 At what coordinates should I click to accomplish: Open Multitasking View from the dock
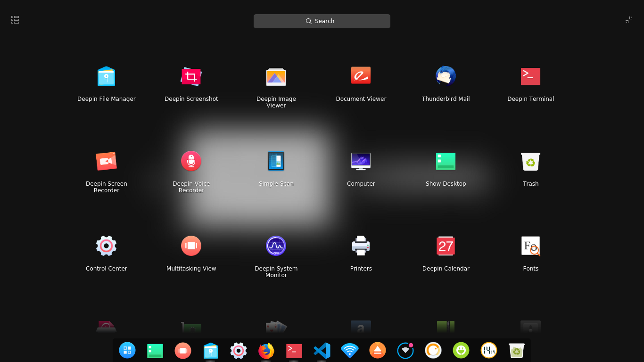pyautogui.click(x=183, y=351)
